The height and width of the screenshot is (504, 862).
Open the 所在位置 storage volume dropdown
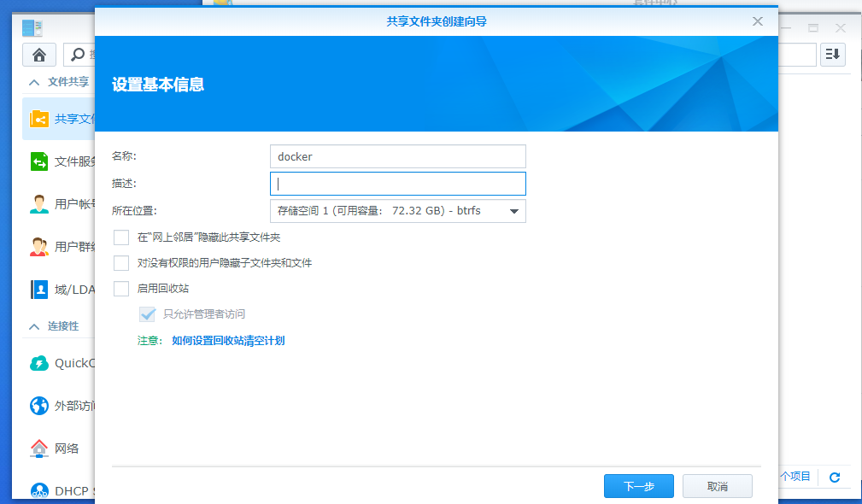pyautogui.click(x=513, y=210)
